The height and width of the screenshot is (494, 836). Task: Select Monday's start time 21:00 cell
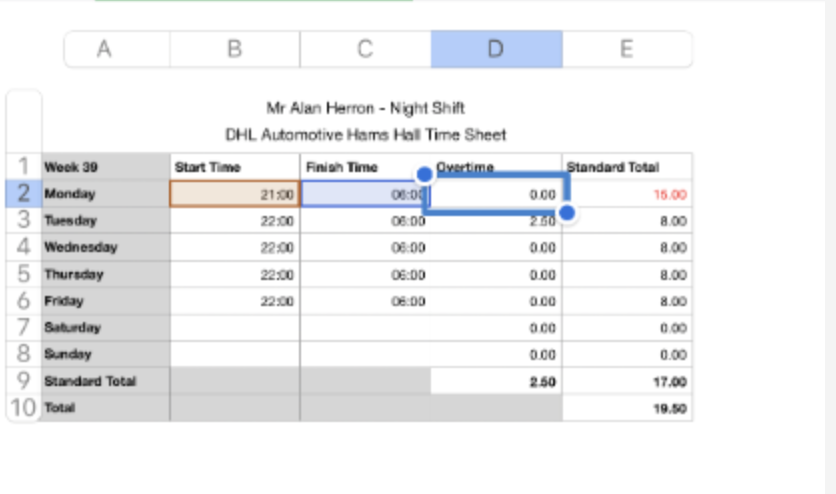coord(235,194)
